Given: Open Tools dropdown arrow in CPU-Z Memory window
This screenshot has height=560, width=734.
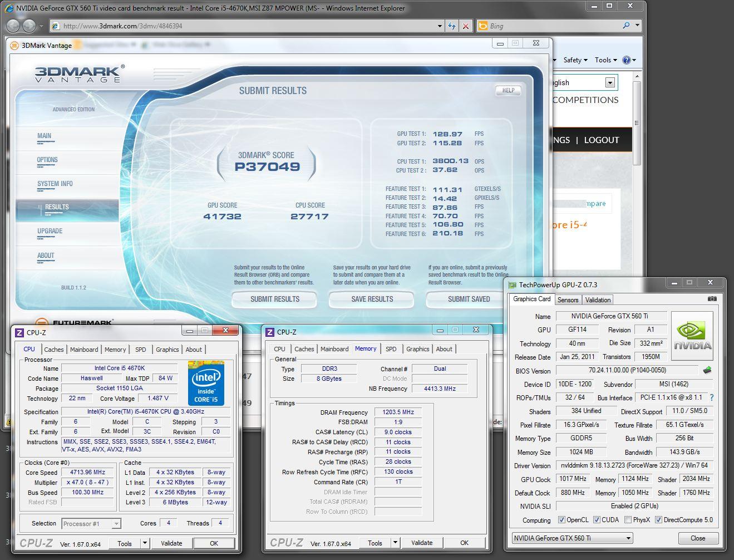Looking at the screenshot, I should (395, 543).
